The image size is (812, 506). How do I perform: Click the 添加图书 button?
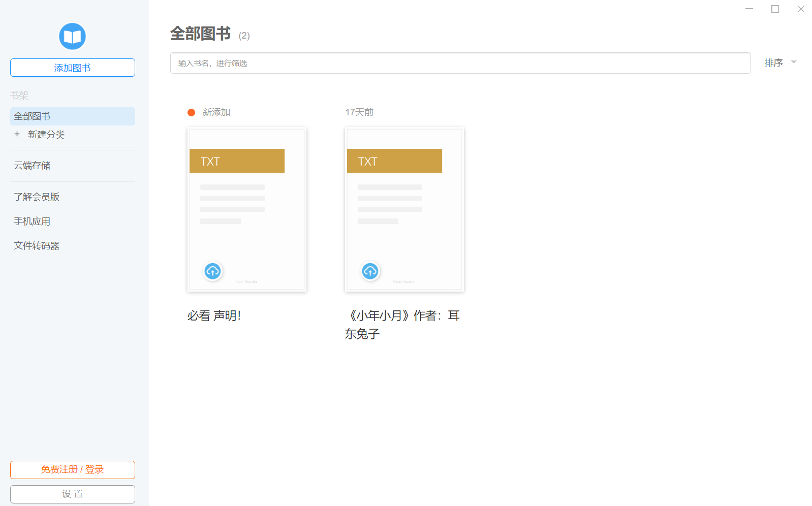72,68
